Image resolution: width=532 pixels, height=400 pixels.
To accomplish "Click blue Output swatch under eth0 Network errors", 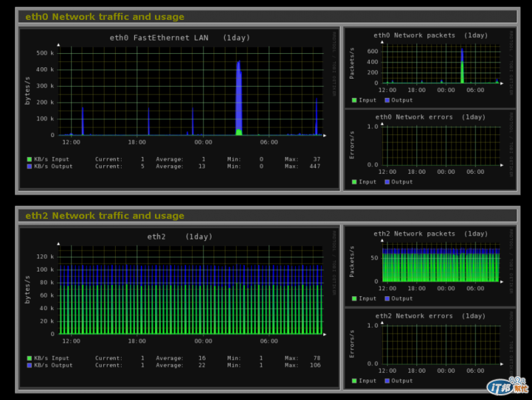I will [x=387, y=182].
